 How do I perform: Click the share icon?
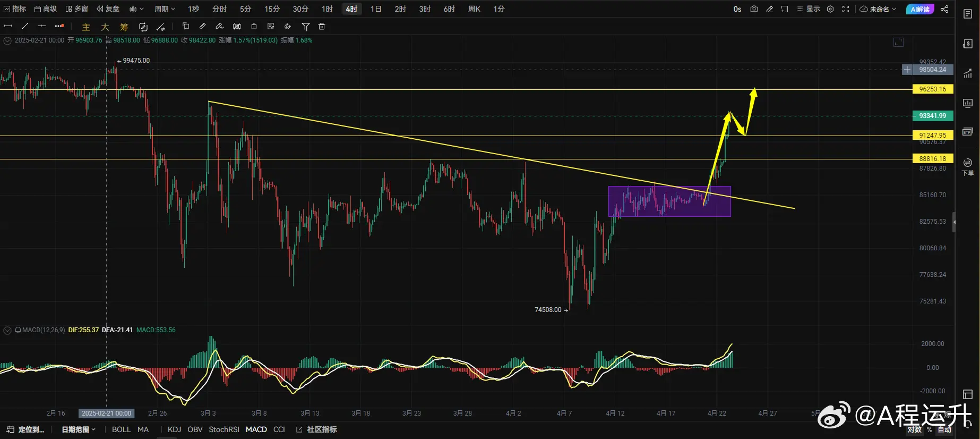click(x=944, y=9)
